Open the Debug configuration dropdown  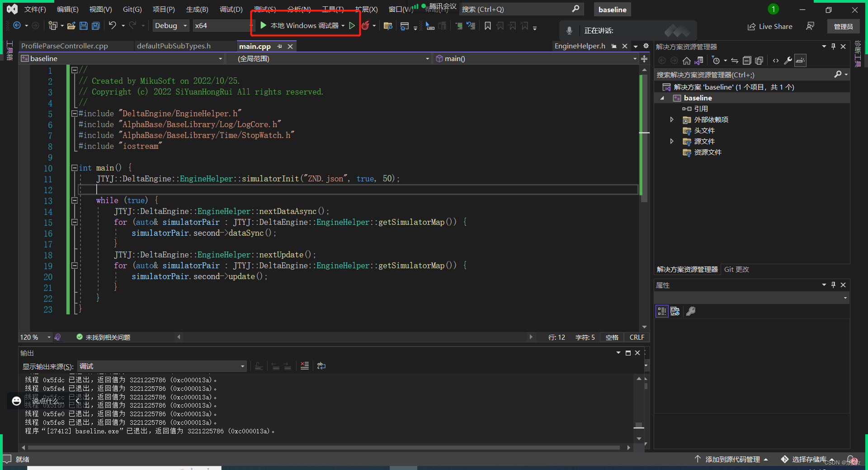(x=170, y=26)
